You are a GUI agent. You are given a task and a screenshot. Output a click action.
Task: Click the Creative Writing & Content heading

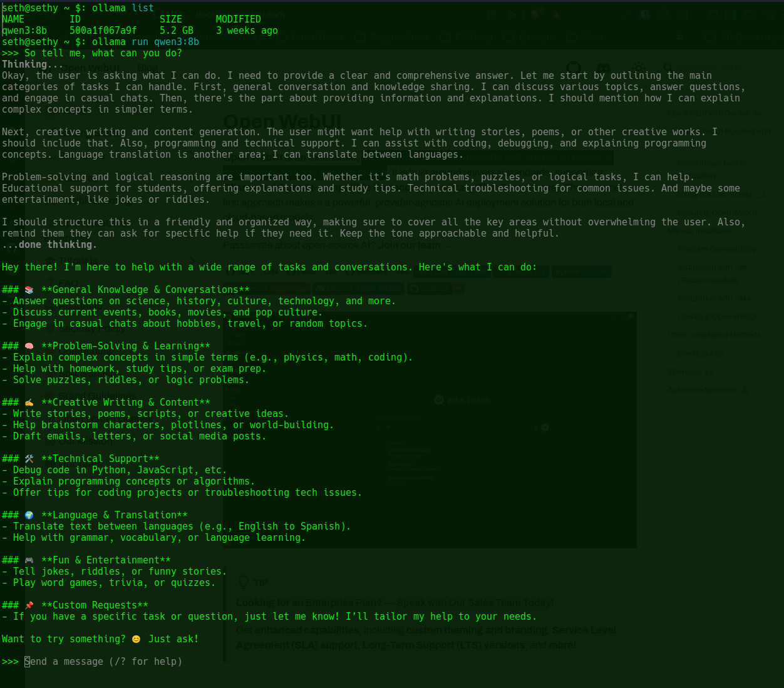click(126, 403)
